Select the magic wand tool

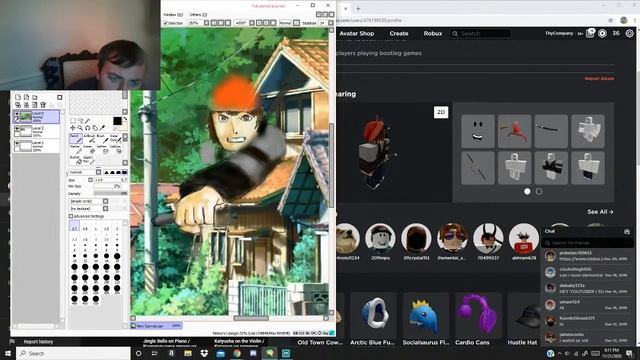tap(87, 121)
